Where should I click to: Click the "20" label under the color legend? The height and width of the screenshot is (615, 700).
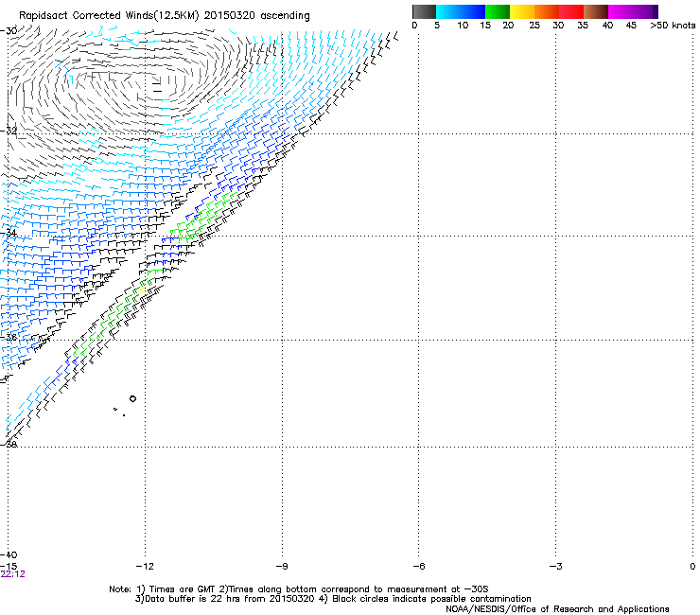point(508,26)
